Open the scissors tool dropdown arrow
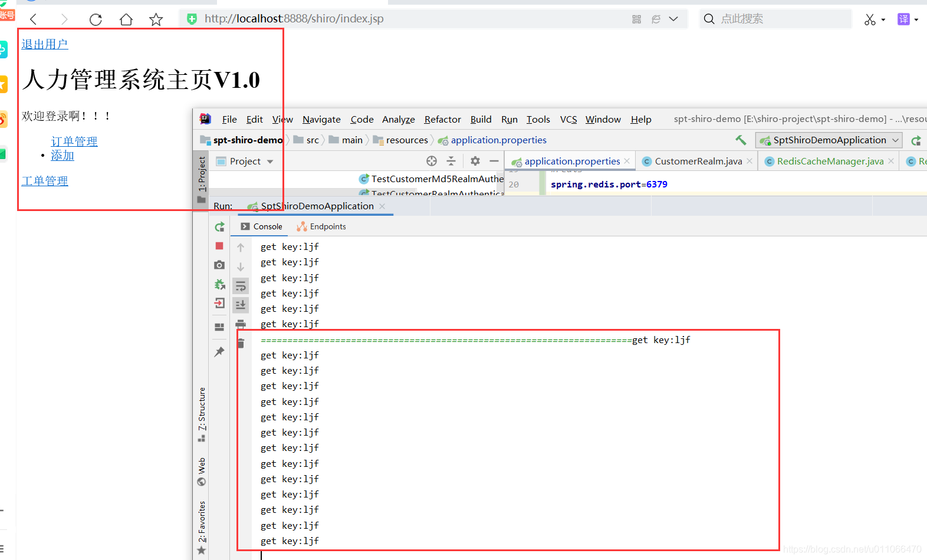The width and height of the screenshot is (927, 560). (x=883, y=20)
